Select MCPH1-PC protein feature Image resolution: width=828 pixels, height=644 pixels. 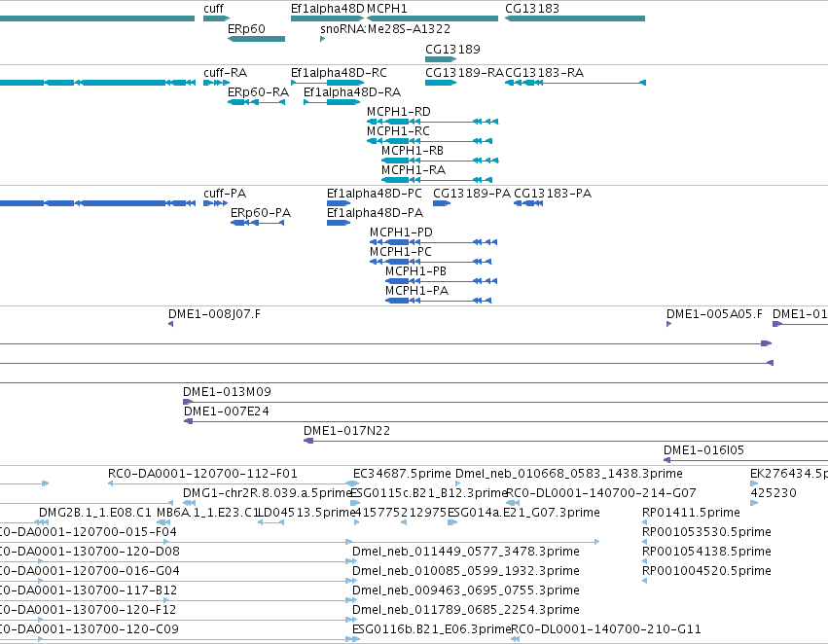pyautogui.click(x=430, y=262)
